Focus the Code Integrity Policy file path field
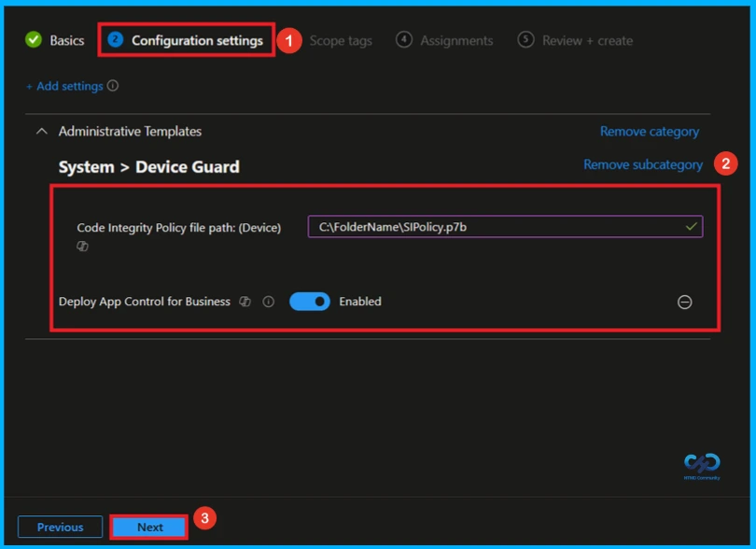The image size is (756, 549). (x=505, y=227)
